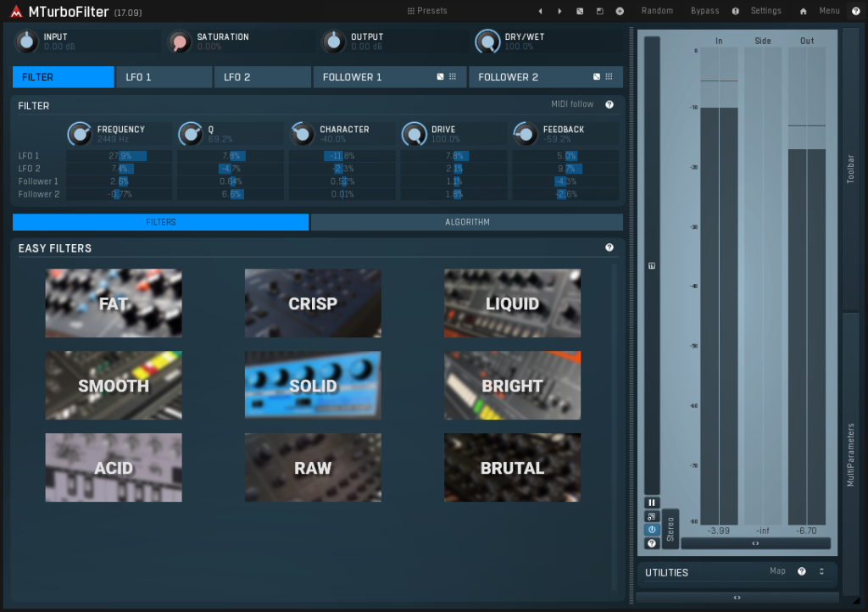
Task: Open help for the Filter section
Action: pyautogui.click(x=609, y=104)
